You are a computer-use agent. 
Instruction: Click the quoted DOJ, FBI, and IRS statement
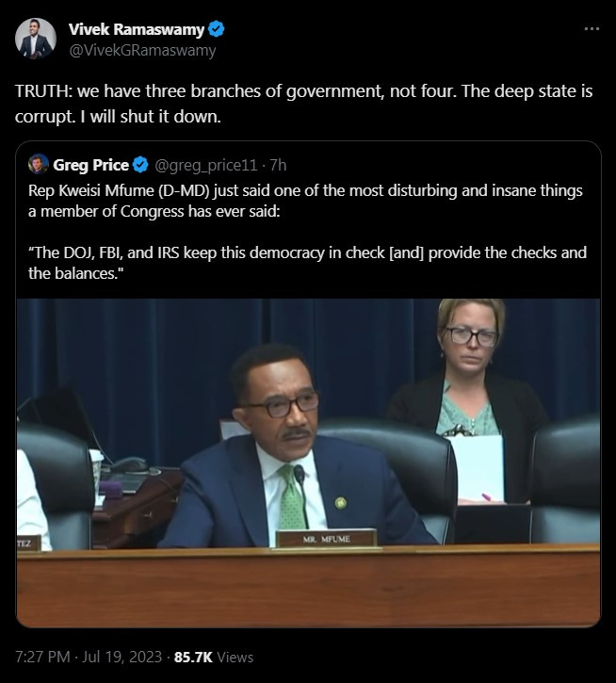(x=308, y=263)
